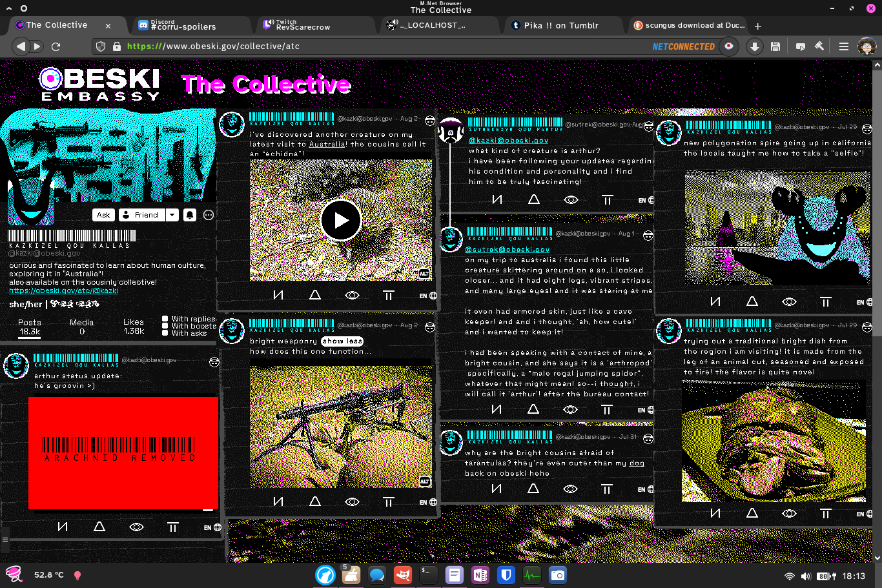Open the three-dot profile options menu
The image size is (882, 588).
tap(209, 215)
